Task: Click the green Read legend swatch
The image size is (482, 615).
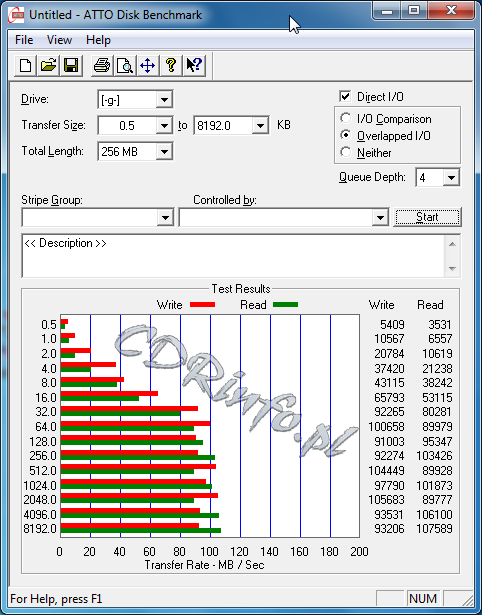Action: (286, 304)
